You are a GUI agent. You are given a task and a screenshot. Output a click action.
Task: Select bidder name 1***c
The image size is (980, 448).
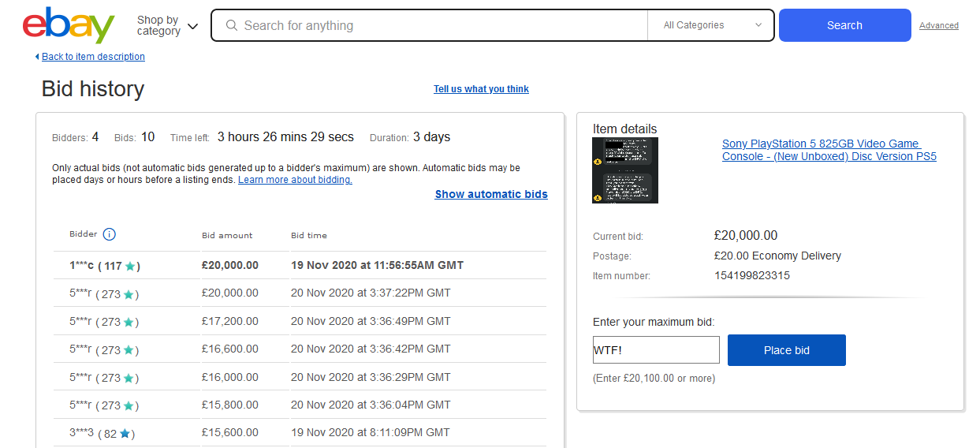(x=81, y=266)
